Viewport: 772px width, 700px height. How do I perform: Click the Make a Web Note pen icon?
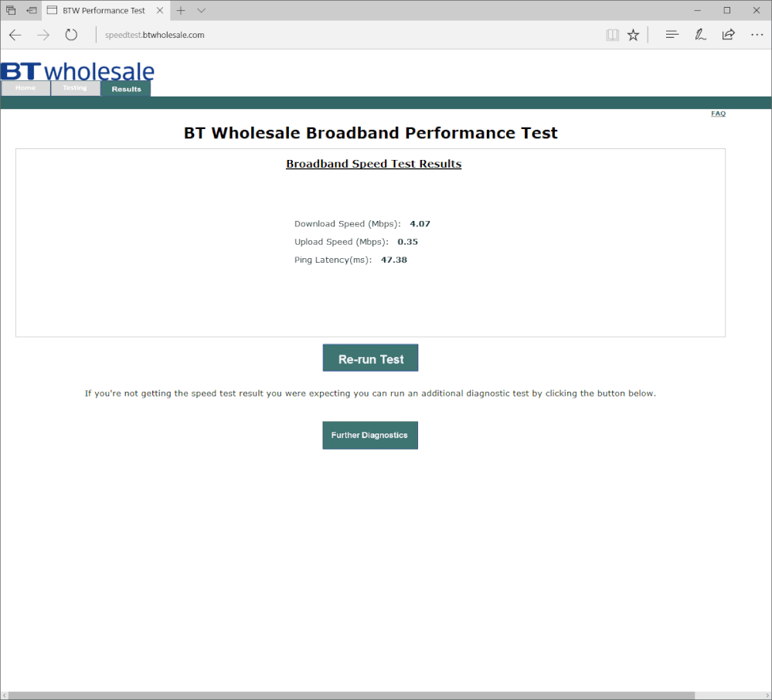pyautogui.click(x=700, y=35)
